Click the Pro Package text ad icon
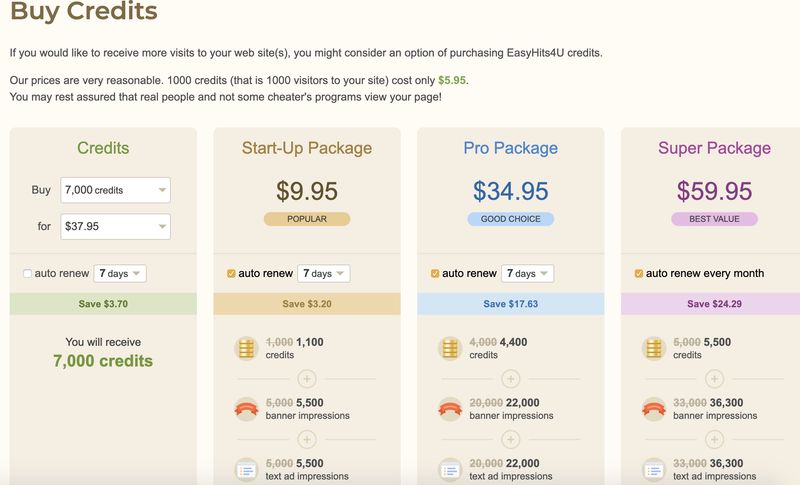The image size is (800, 485). click(x=450, y=469)
